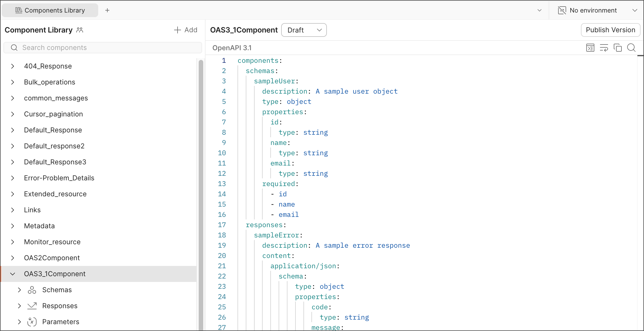Click the plus icon to open a new tab

[107, 10]
